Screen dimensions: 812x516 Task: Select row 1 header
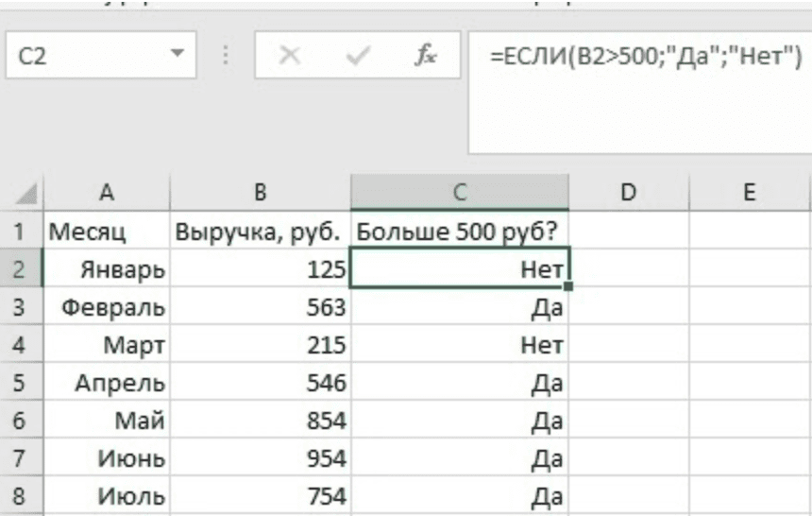[x=21, y=231]
